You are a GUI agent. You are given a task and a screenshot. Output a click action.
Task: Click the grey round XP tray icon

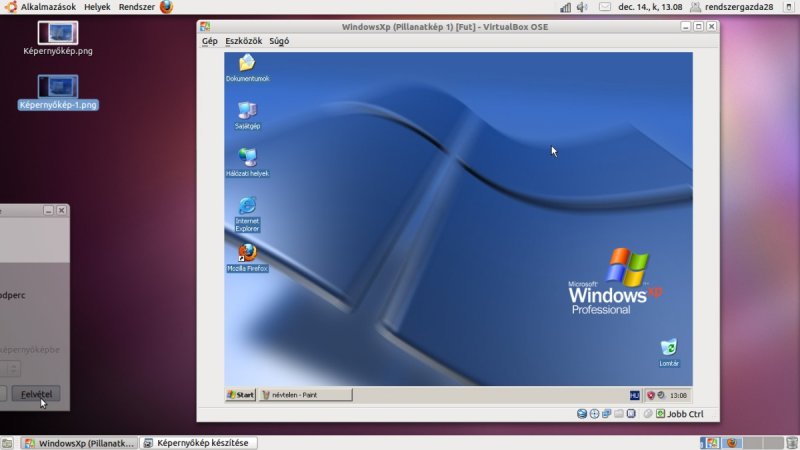pyautogui.click(x=661, y=395)
